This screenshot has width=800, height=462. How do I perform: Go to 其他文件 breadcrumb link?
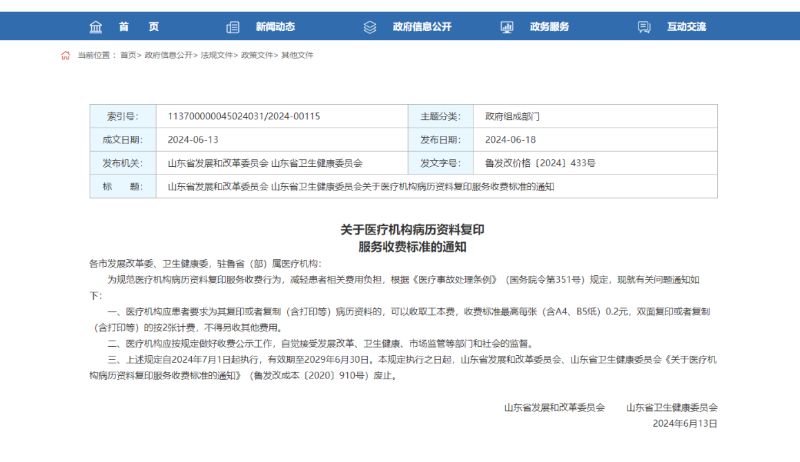pyautogui.click(x=297, y=55)
